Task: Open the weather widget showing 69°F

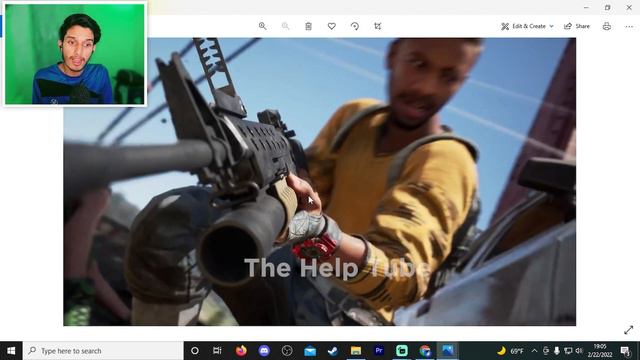Action: click(510, 351)
